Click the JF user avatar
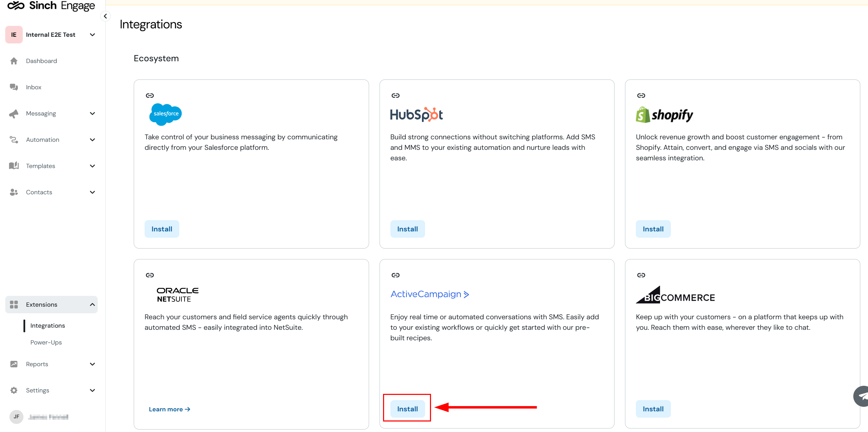Image resolution: width=868 pixels, height=432 pixels. pyautogui.click(x=16, y=417)
